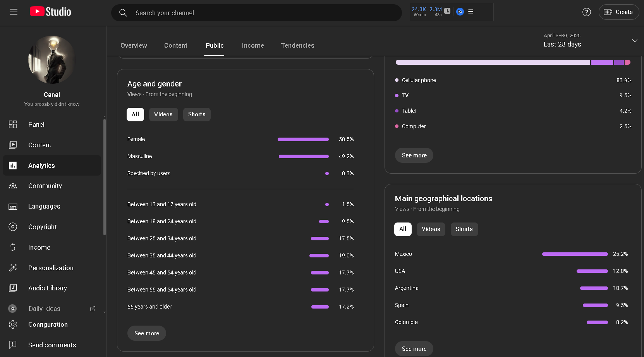Click the USA location row
This screenshot has height=357, width=644.
coord(511,271)
